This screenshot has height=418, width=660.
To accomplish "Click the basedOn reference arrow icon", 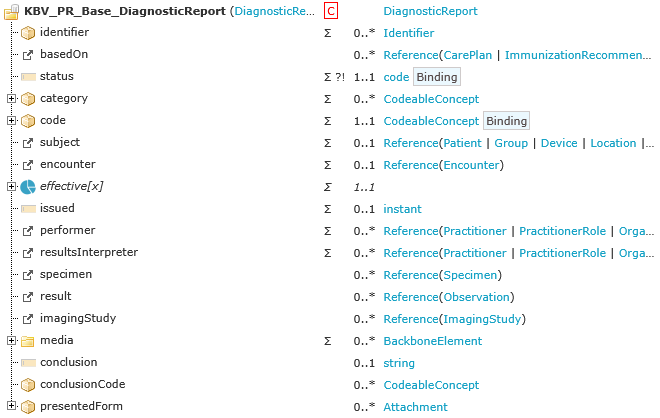I will [28, 55].
